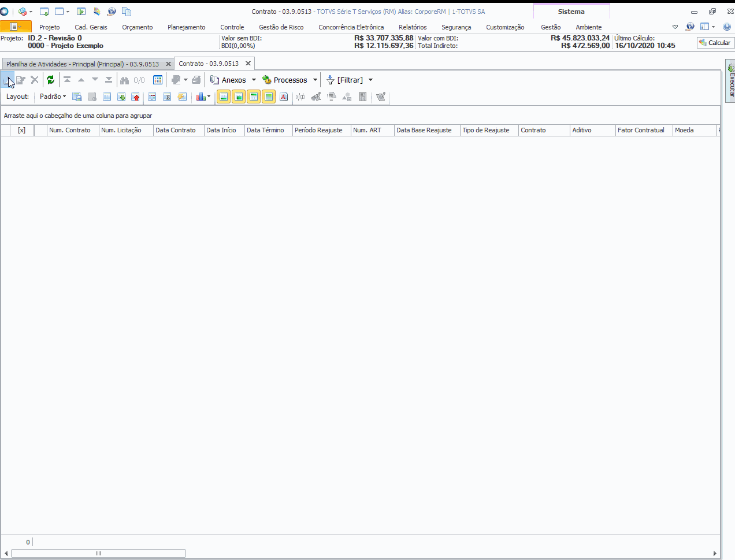The width and height of the screenshot is (735, 560).
Task: Click the Num. Contrato column header
Action: pyautogui.click(x=73, y=131)
